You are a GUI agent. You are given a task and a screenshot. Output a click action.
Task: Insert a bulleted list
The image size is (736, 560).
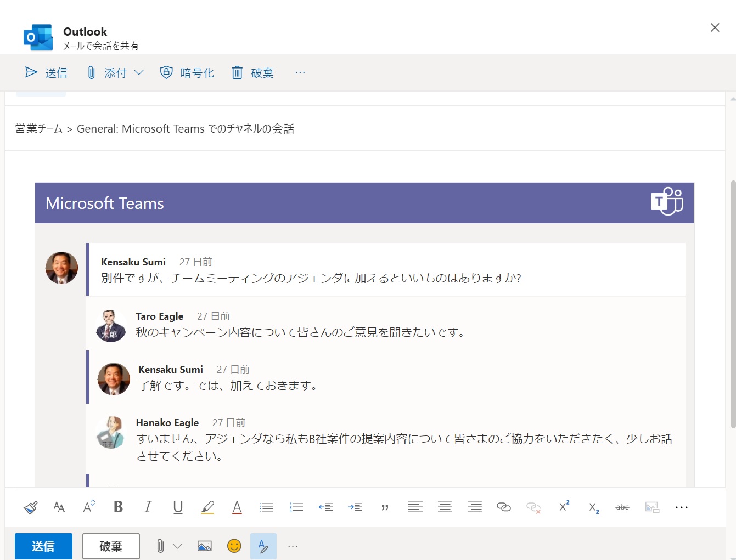267,507
